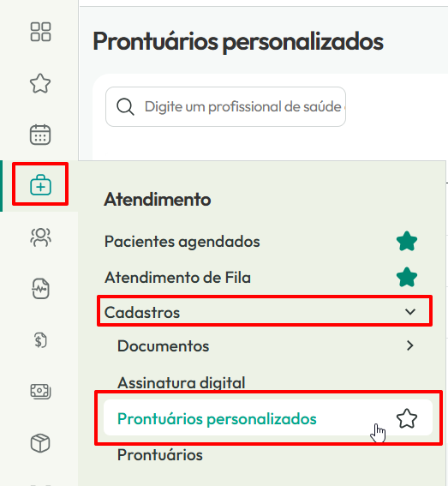Select Assinatura digital entry
448x486 pixels.
[182, 382]
